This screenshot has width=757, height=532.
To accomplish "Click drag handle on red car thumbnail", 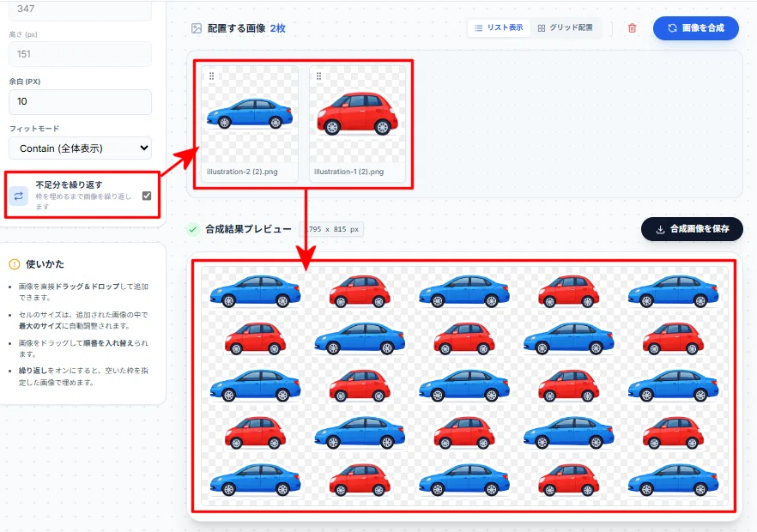I will pos(318,76).
